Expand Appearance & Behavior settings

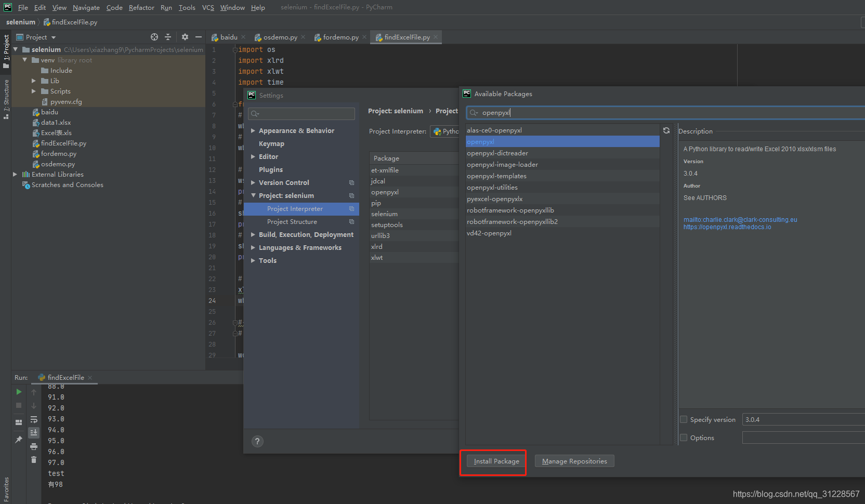pos(253,131)
